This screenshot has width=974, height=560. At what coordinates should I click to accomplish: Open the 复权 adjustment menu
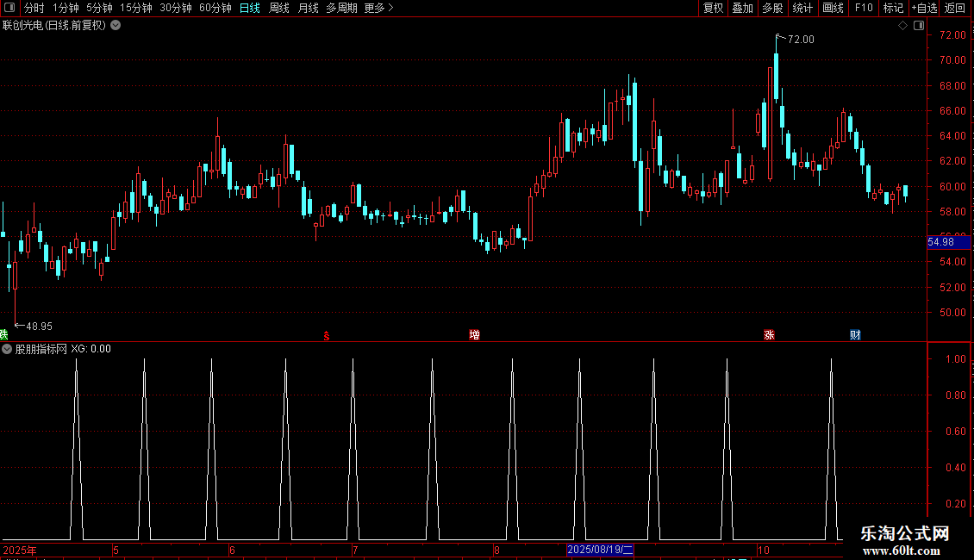(x=713, y=8)
